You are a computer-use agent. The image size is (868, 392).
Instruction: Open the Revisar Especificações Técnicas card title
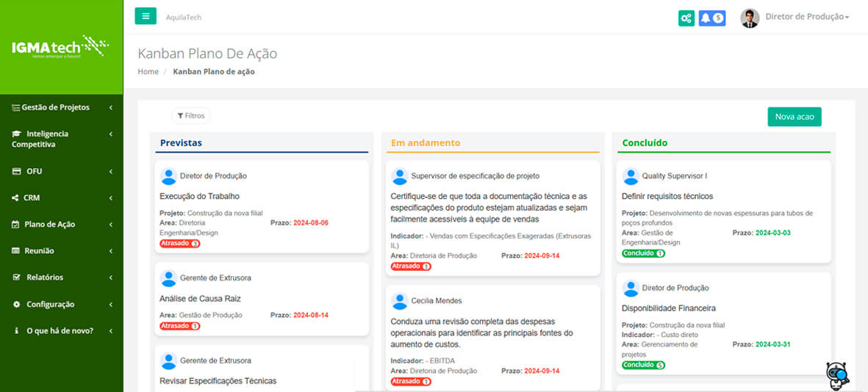point(218,381)
